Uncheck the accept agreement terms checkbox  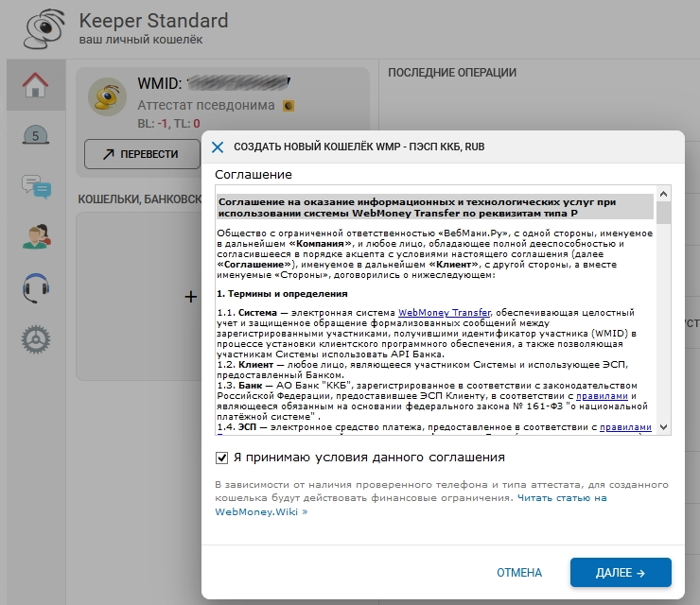222,458
